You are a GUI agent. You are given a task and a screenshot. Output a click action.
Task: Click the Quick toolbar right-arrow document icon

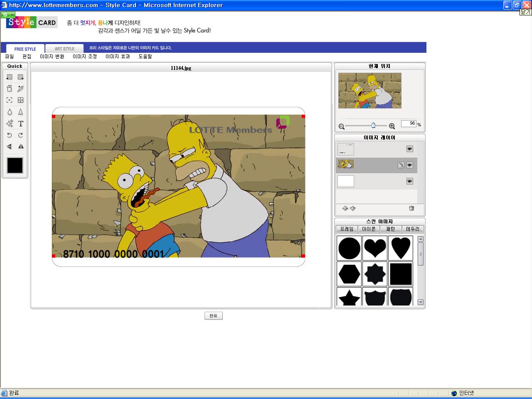[20, 77]
